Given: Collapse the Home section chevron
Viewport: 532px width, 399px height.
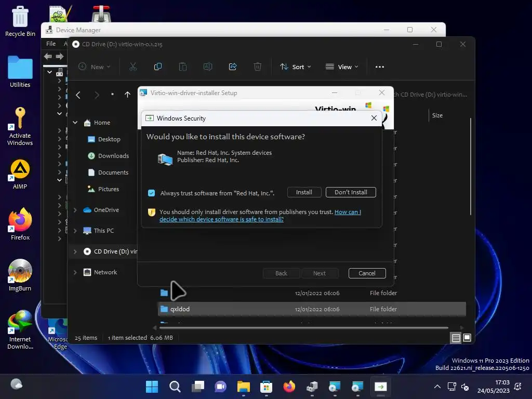Looking at the screenshot, I should coord(75,123).
